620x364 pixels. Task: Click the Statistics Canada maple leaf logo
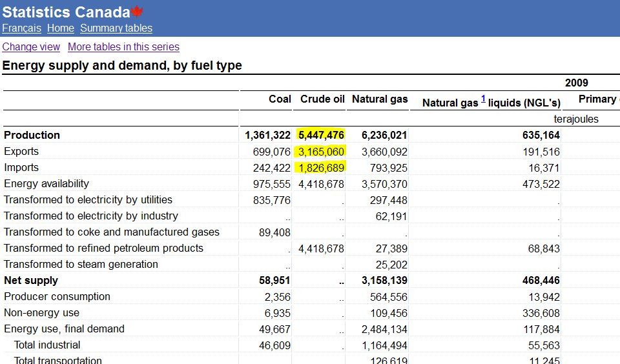[137, 12]
